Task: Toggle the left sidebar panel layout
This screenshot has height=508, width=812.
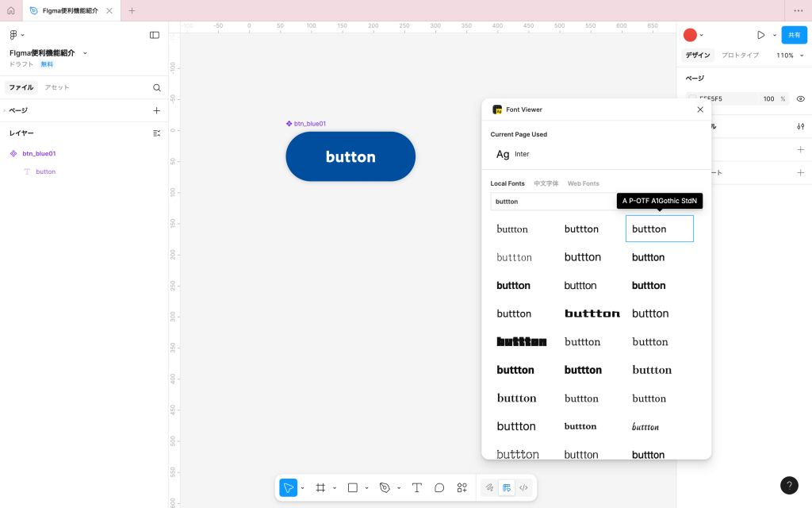Action: coord(155,35)
